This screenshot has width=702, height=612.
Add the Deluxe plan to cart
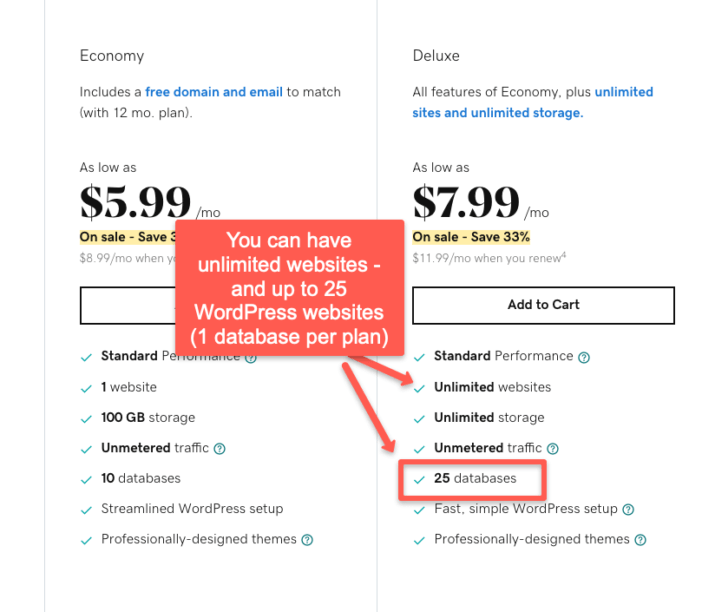coord(543,305)
